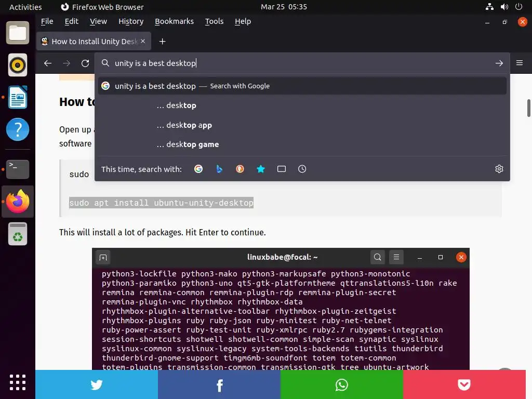Click the Firefox Web Browser app menu

102,7
